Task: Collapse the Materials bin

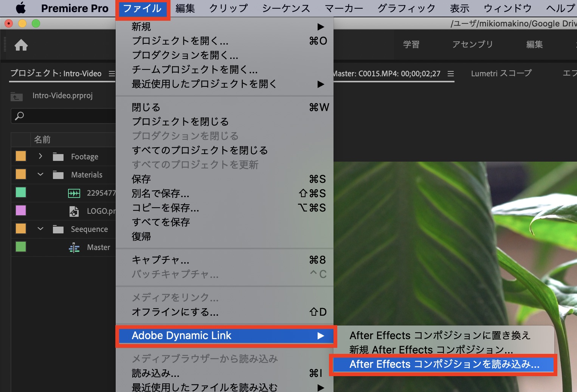Action: pos(40,174)
